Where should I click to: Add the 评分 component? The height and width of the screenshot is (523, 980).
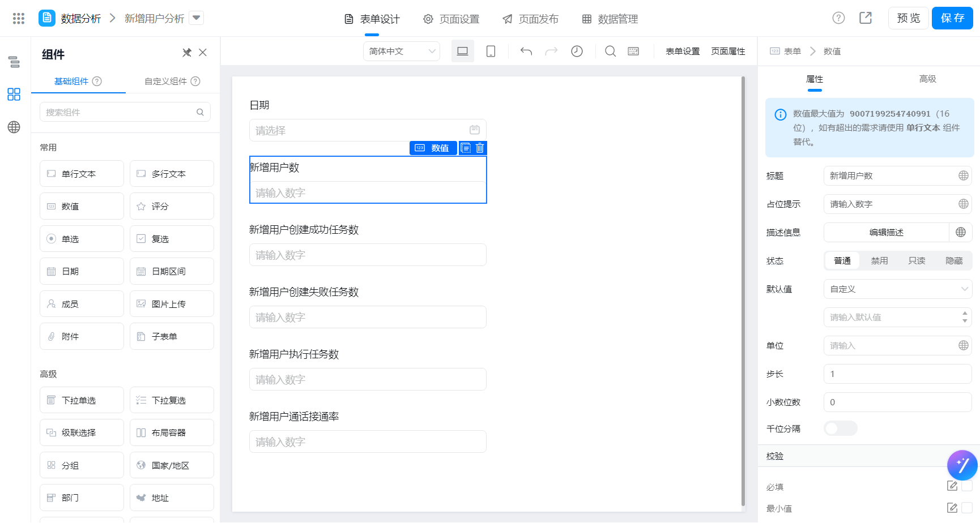(x=172, y=206)
